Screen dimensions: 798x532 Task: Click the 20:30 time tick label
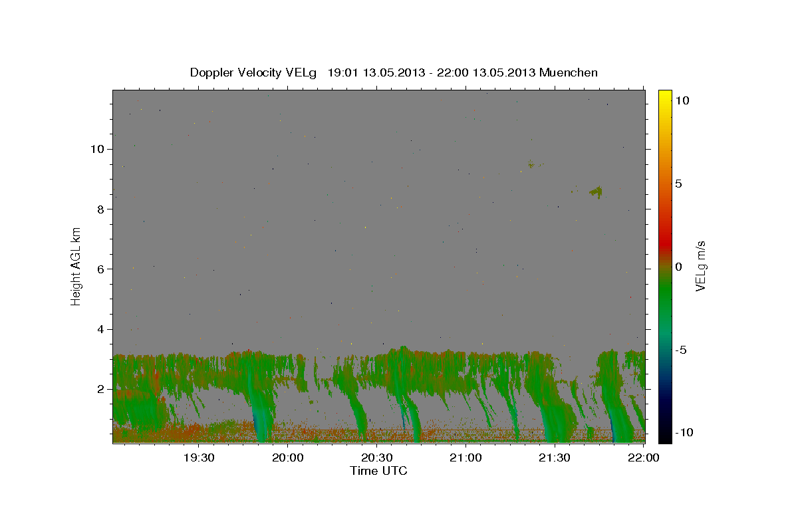click(x=376, y=458)
